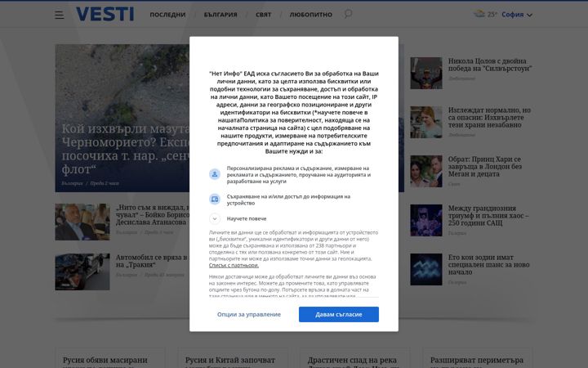Expand the Научете повече chevron
Image resolution: width=588 pixels, height=368 pixels.
[x=215, y=218]
